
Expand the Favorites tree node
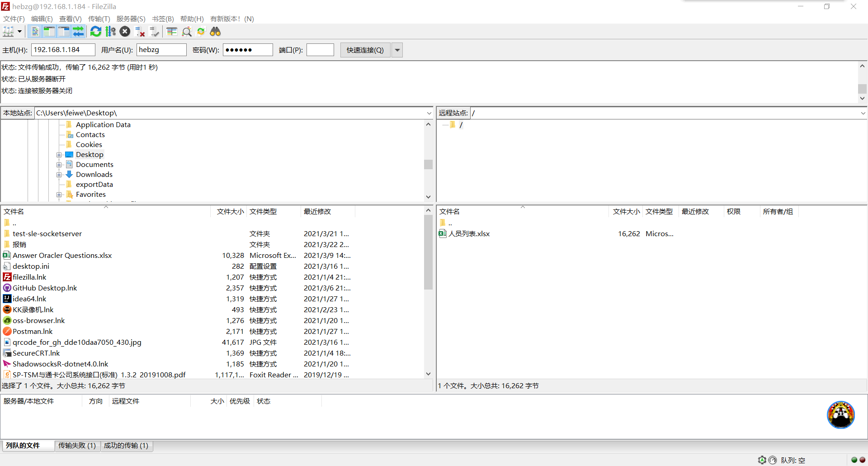click(x=59, y=195)
